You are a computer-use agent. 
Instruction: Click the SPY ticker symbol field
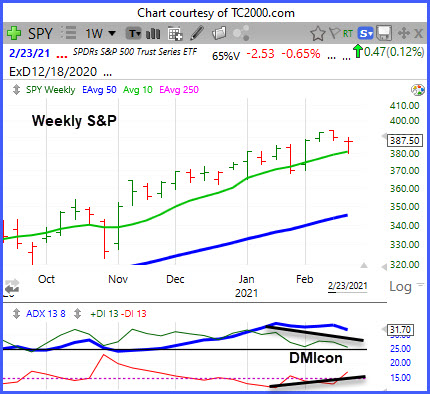[40, 34]
